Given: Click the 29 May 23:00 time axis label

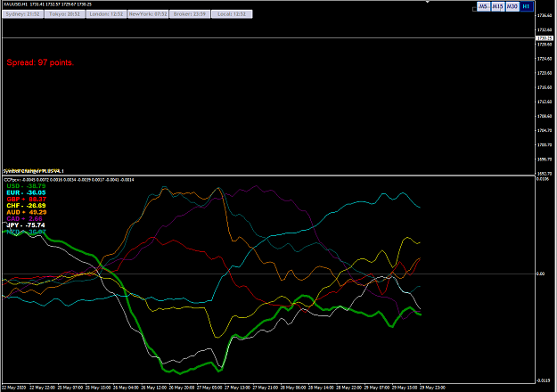Looking at the screenshot, I should click(x=432, y=388).
